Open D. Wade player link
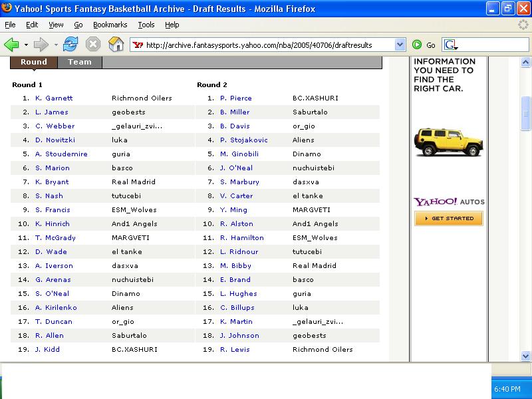The height and width of the screenshot is (399, 532). [51, 252]
